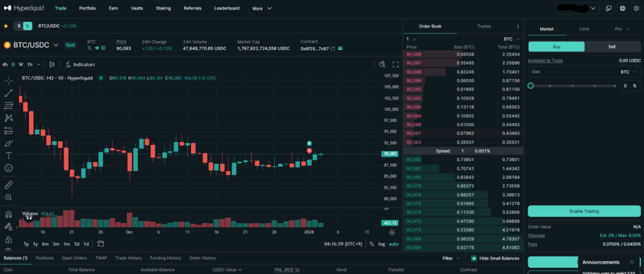This screenshot has height=274, width=644.
Task: Open the Open Orders tab
Action: pos(74,258)
